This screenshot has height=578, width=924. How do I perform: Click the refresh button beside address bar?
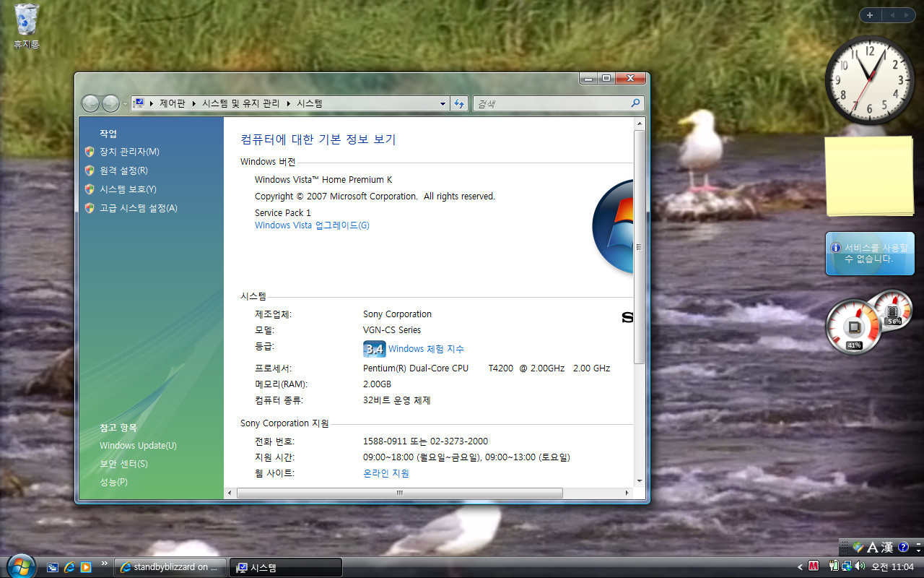(x=459, y=103)
